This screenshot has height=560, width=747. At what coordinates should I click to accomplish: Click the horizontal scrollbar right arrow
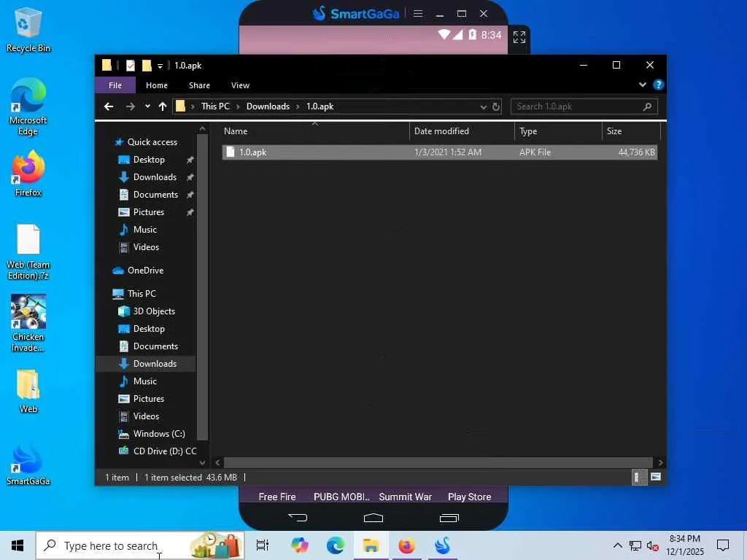660,462
